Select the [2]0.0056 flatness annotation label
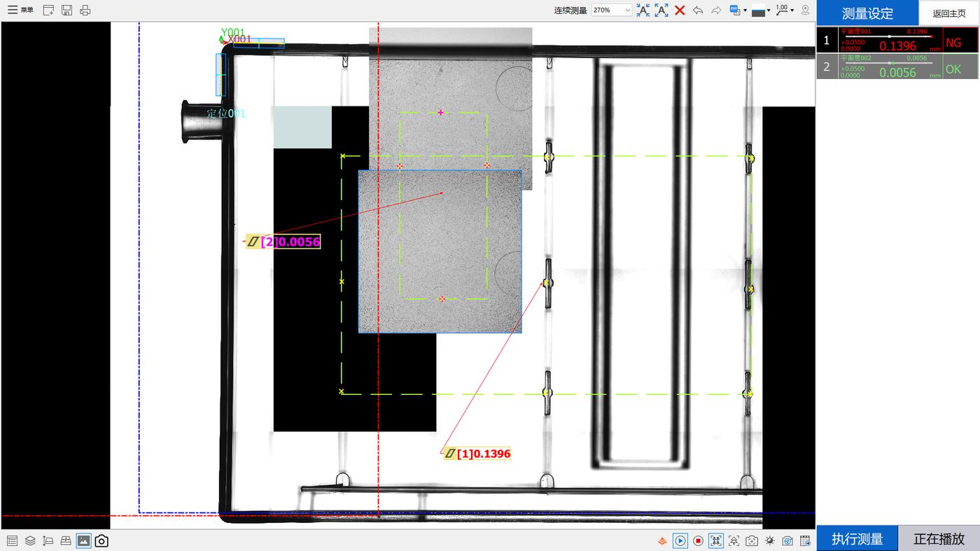This screenshot has width=980, height=551. [283, 242]
